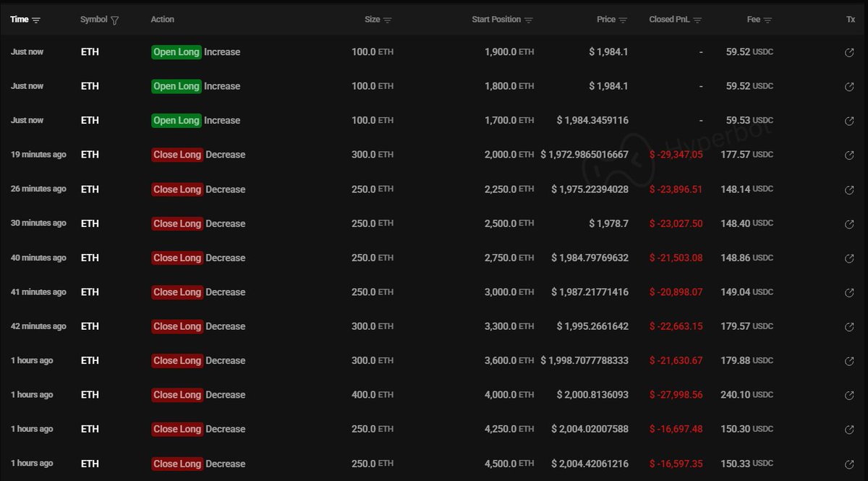Viewport: 868px width, 481px height.
Task: Select price $1,995.2661642
Action: click(592, 326)
